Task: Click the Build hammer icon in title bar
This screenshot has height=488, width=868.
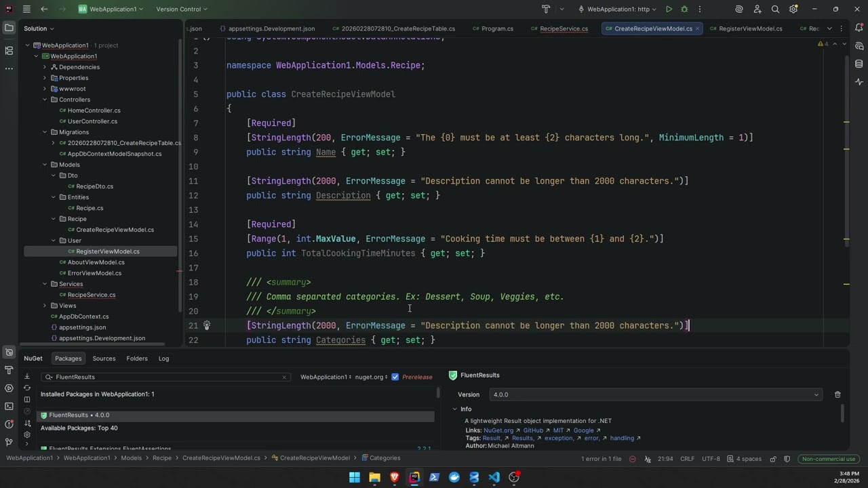Action: [x=546, y=9]
